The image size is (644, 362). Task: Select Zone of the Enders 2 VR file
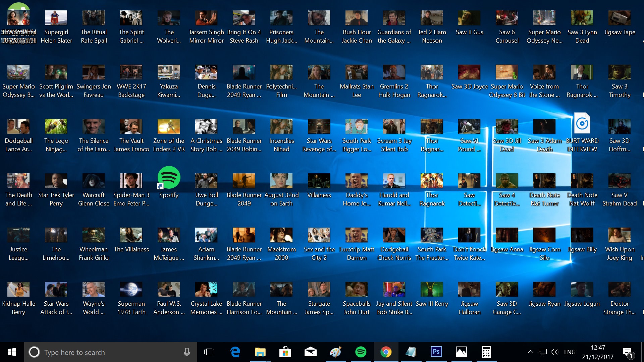[169, 136]
